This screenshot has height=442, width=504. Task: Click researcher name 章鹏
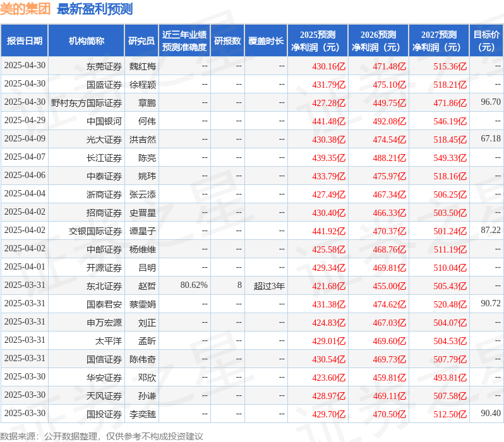(147, 103)
